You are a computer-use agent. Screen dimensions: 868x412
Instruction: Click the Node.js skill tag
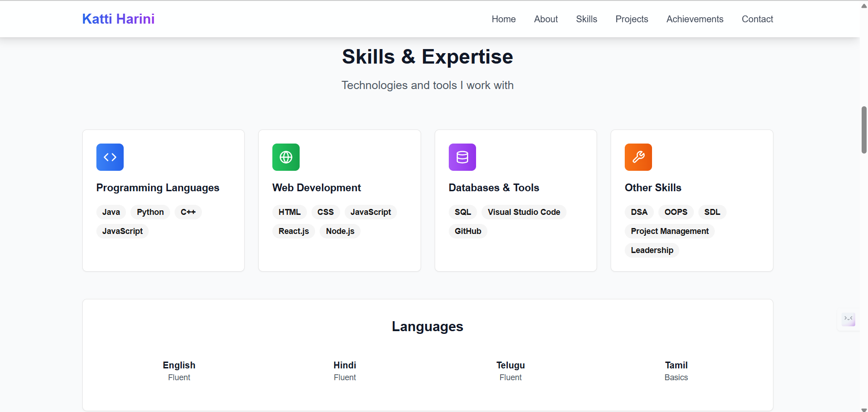tap(340, 231)
